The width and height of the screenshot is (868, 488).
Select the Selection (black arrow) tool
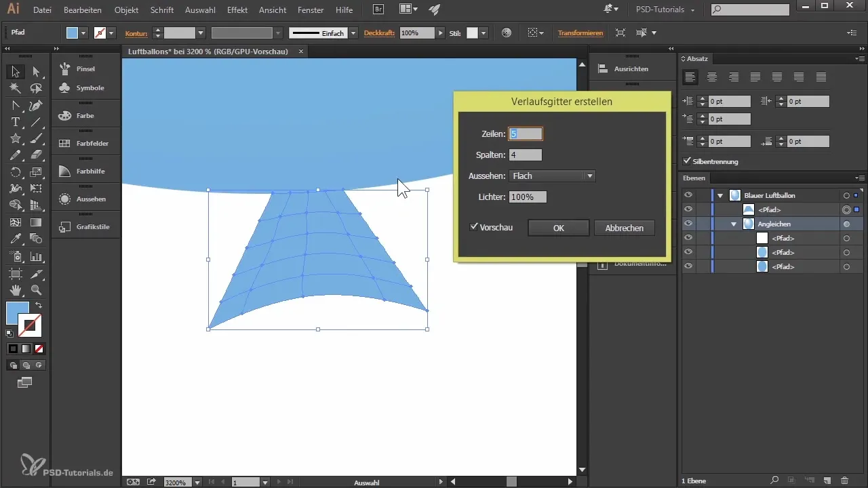click(15, 72)
